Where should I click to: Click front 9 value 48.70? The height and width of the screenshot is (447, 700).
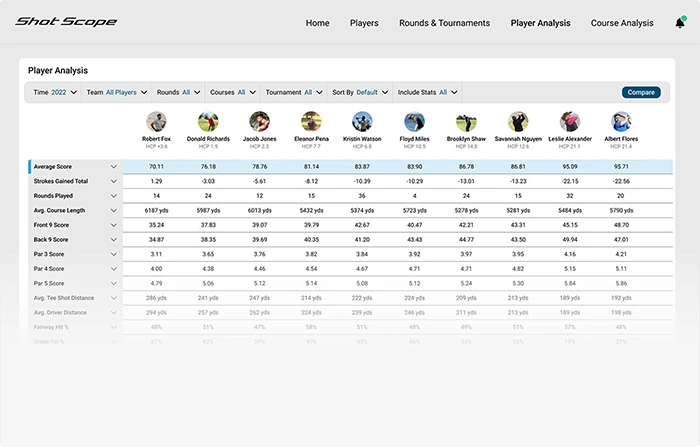coord(621,225)
